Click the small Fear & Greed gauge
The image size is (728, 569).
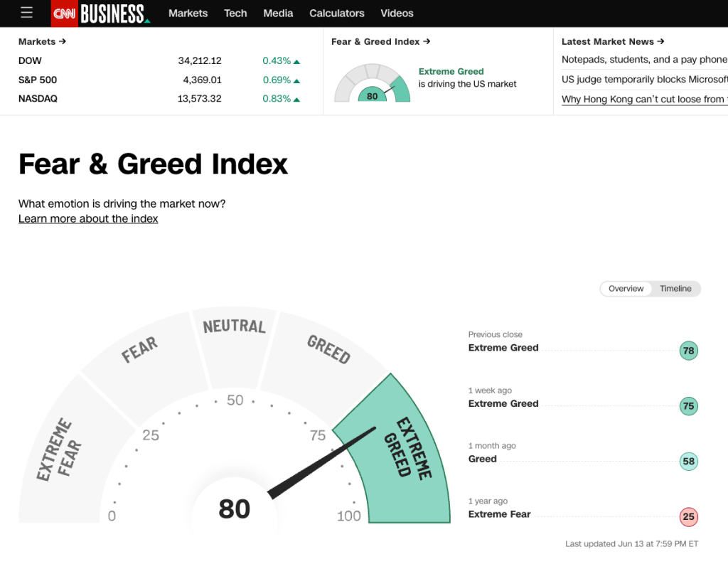[373, 85]
